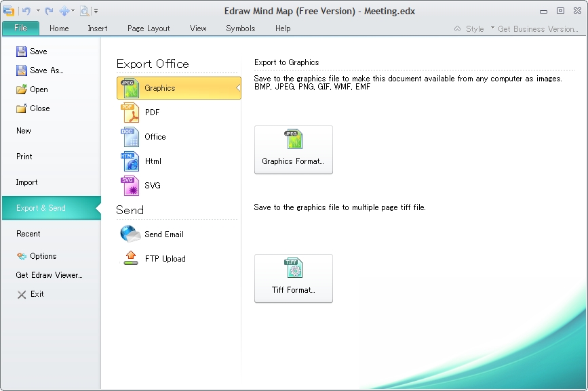Show the Recent documents list
This screenshot has width=588, height=391.
(x=28, y=234)
